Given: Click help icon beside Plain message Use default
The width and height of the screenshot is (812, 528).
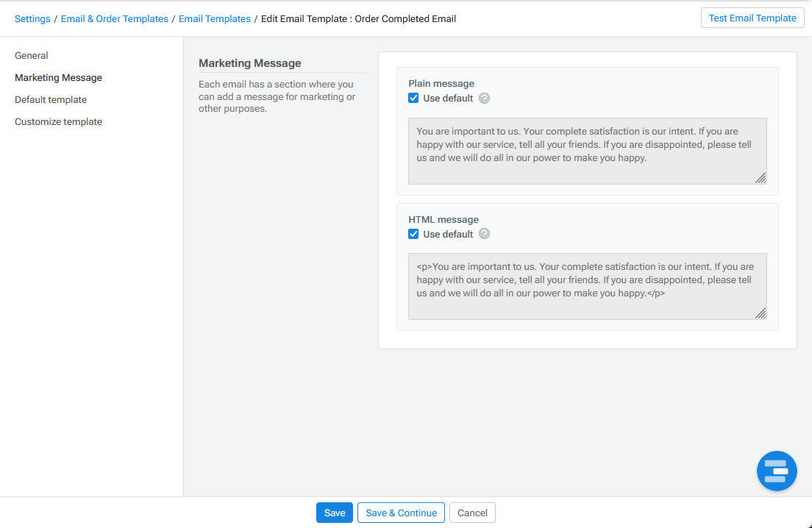Looking at the screenshot, I should pos(484,99).
